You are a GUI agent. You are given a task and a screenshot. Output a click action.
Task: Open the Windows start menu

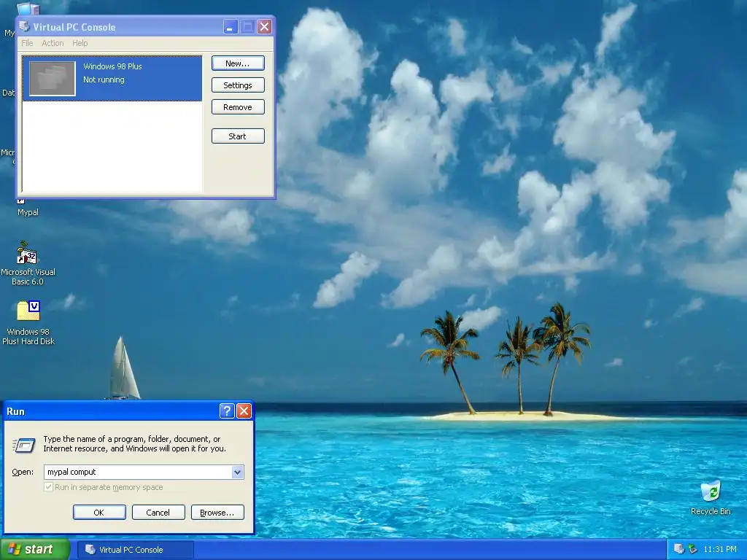(x=35, y=549)
